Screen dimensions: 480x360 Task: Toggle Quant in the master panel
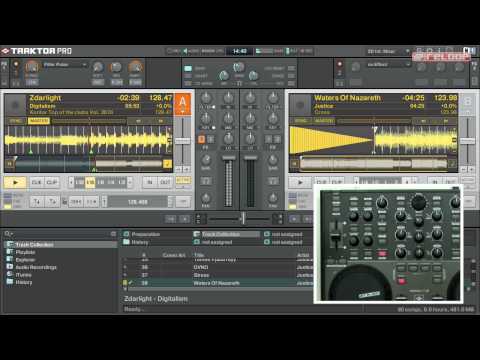pyautogui.click(x=188, y=76)
